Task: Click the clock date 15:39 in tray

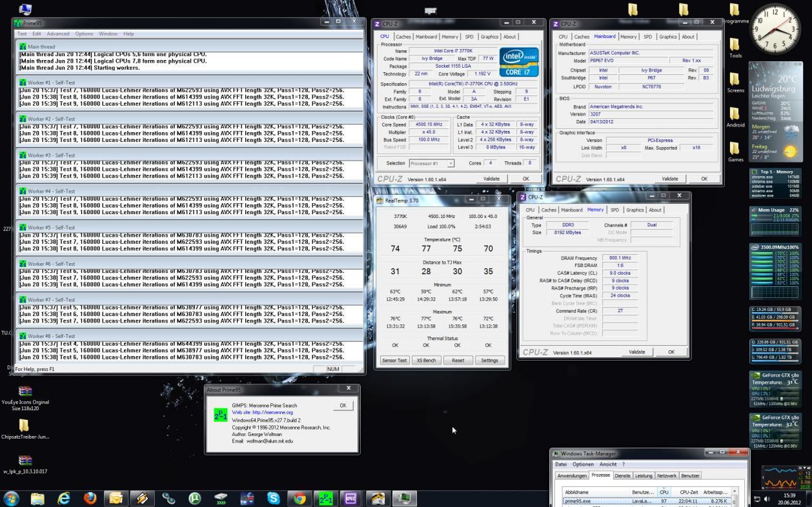Action: [790, 499]
